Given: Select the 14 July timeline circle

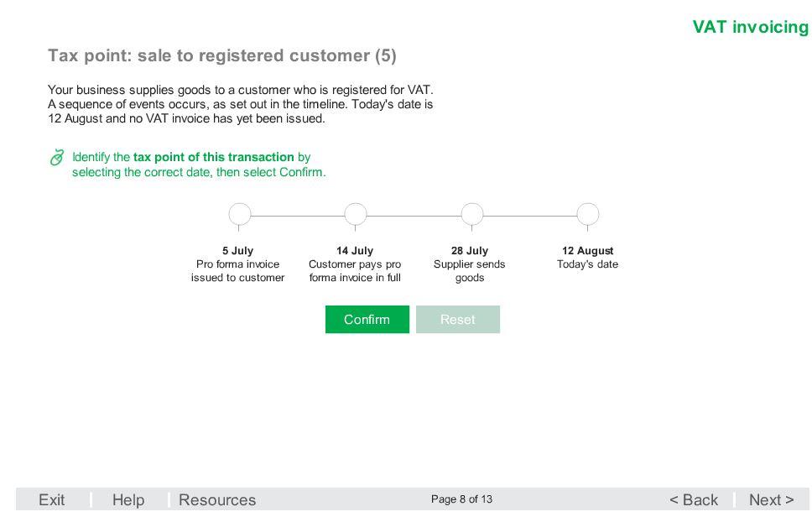Looking at the screenshot, I should click(x=356, y=214).
